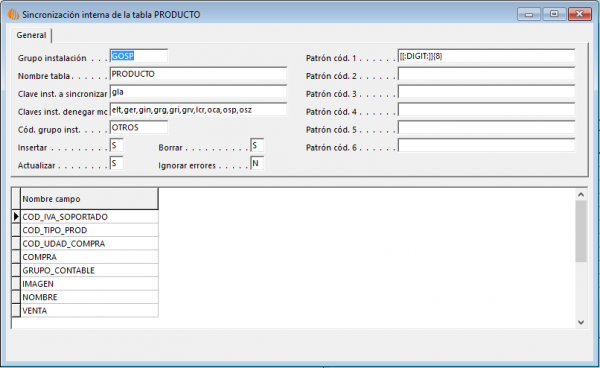The height and width of the screenshot is (368, 600).
Task: Click the grid scrollbar up arrow
Action: (x=581, y=195)
